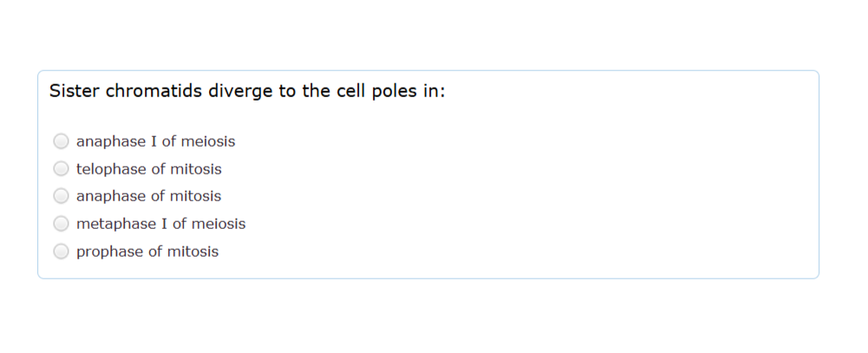Viewport: 868px width, 353px height.
Task: Choose the telophase of mitosis radio button
Action: click(61, 169)
